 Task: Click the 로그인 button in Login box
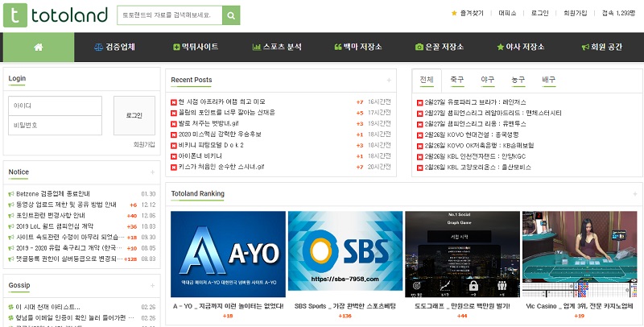134,116
